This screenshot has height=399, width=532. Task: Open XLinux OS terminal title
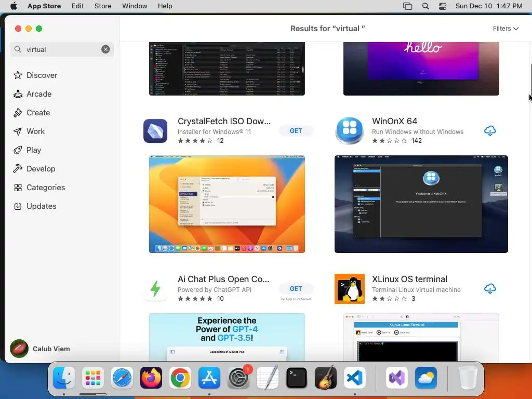pyautogui.click(x=409, y=279)
